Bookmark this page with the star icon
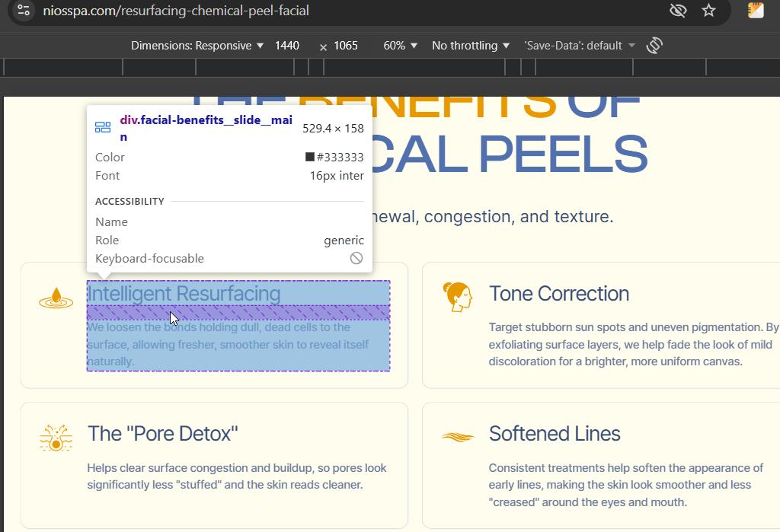The height and width of the screenshot is (532, 780). 709,11
